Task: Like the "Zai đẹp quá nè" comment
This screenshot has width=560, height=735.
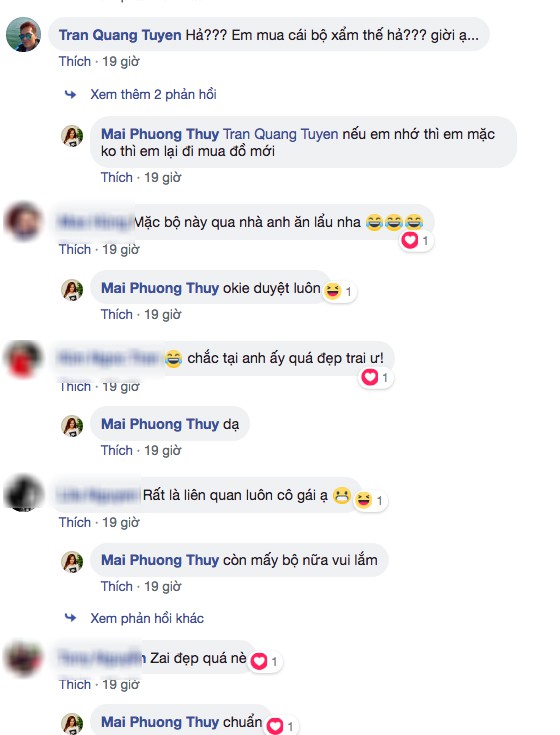Action: (x=75, y=685)
